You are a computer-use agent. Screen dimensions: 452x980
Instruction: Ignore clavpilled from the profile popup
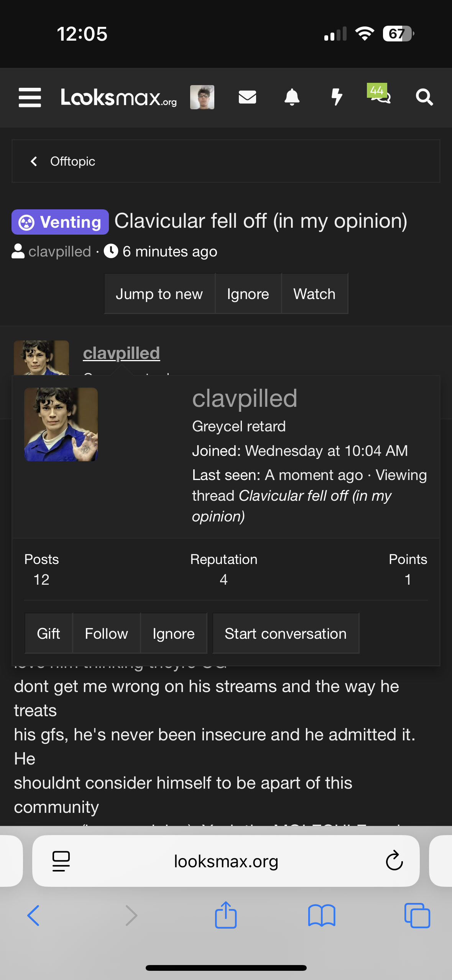pos(173,634)
